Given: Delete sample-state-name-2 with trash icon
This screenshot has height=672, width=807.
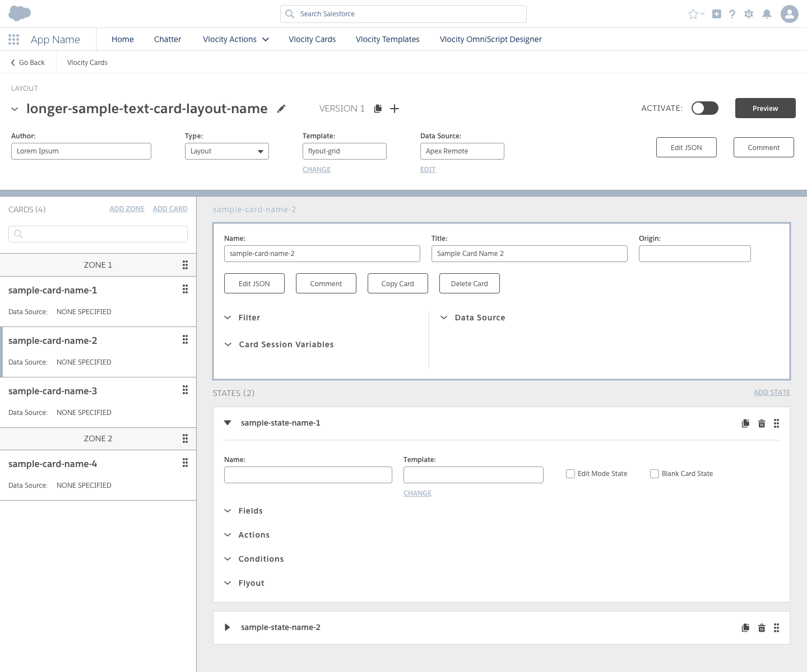Looking at the screenshot, I should click(x=762, y=628).
